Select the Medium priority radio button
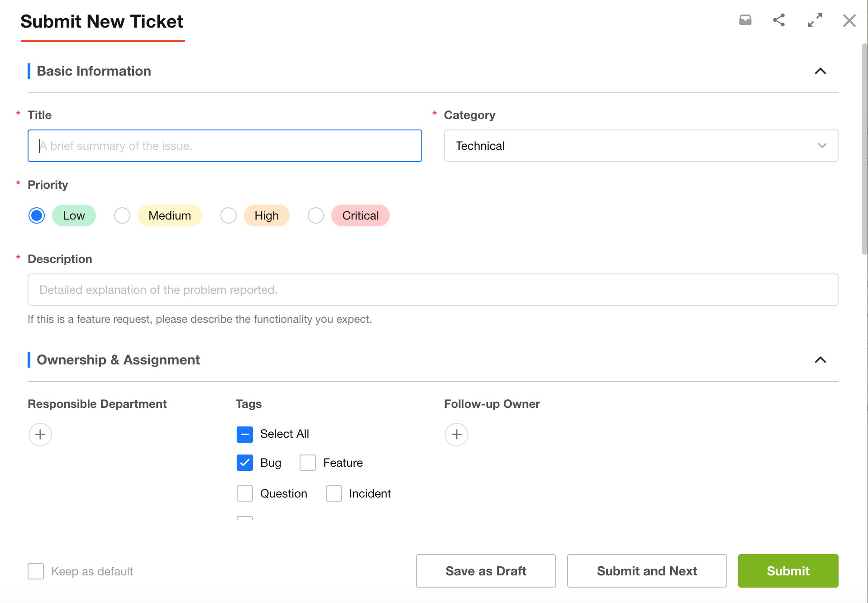 point(122,215)
